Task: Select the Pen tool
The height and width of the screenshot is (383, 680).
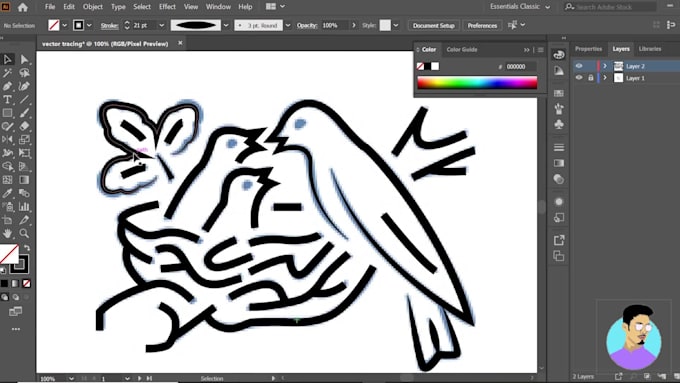Action: 7,86
